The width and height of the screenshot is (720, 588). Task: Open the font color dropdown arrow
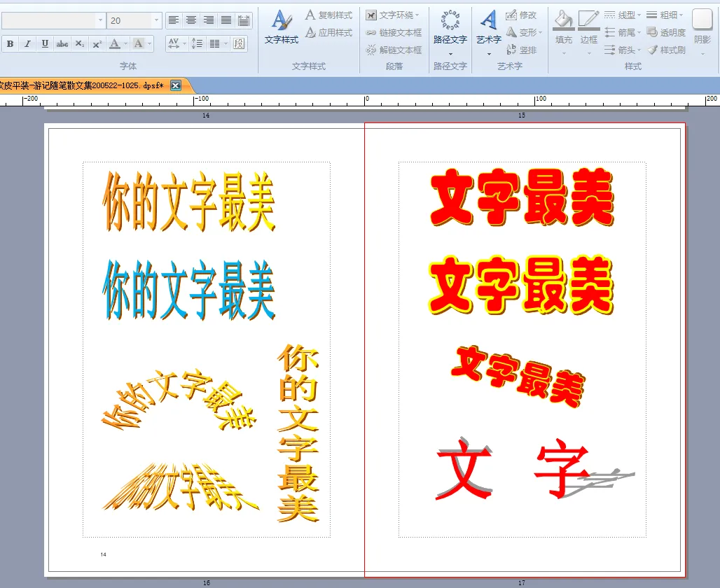(125, 44)
